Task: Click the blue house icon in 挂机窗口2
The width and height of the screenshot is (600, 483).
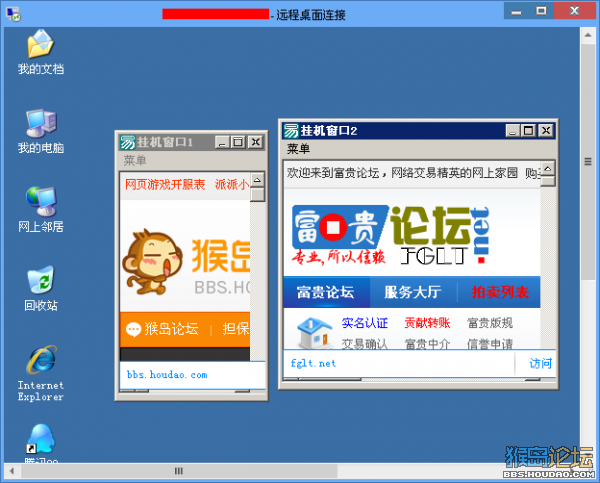Action: 315,333
